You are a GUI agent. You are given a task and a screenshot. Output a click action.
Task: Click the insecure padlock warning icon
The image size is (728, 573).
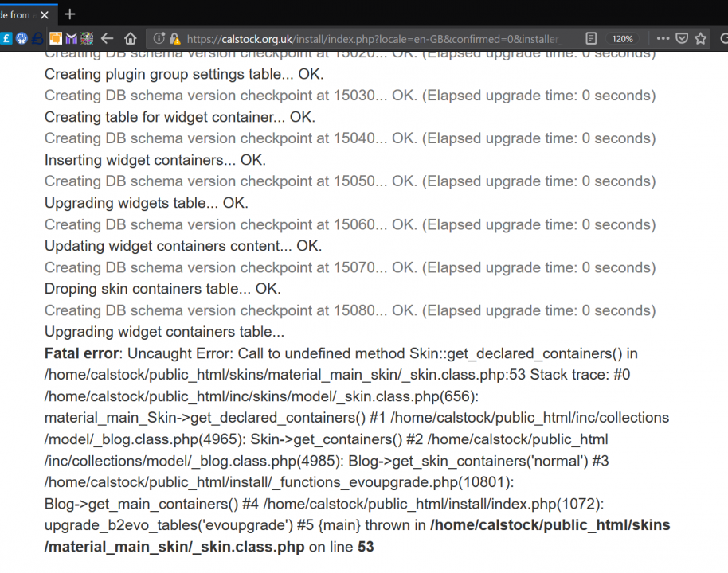click(175, 38)
